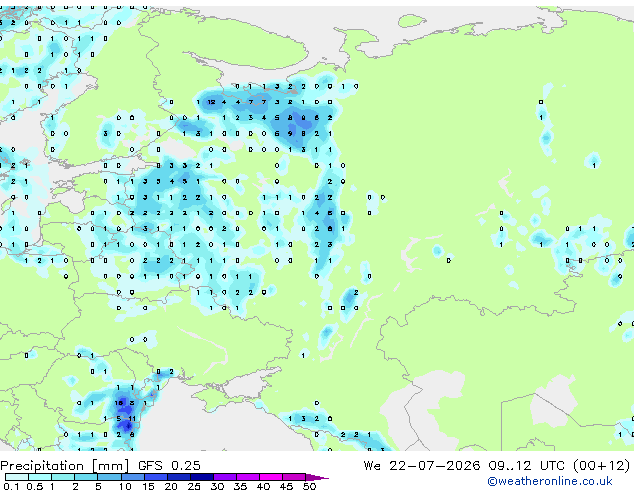
Task: Click the '09..12 UTC' time label
Action: point(526,466)
